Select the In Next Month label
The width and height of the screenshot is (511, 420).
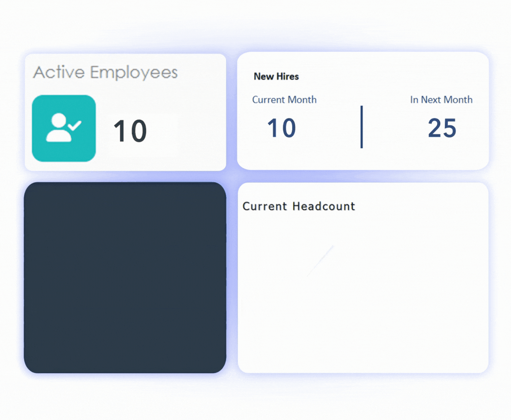point(441,100)
